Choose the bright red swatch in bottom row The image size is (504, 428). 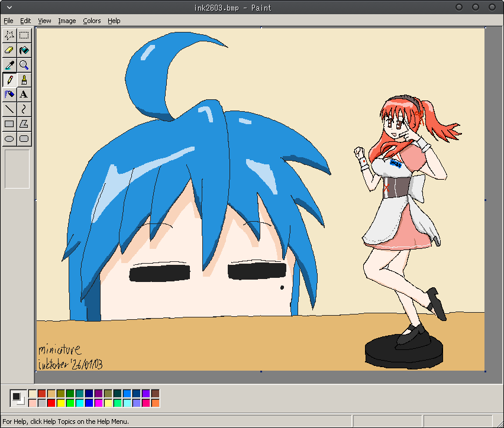pyautogui.click(x=51, y=403)
